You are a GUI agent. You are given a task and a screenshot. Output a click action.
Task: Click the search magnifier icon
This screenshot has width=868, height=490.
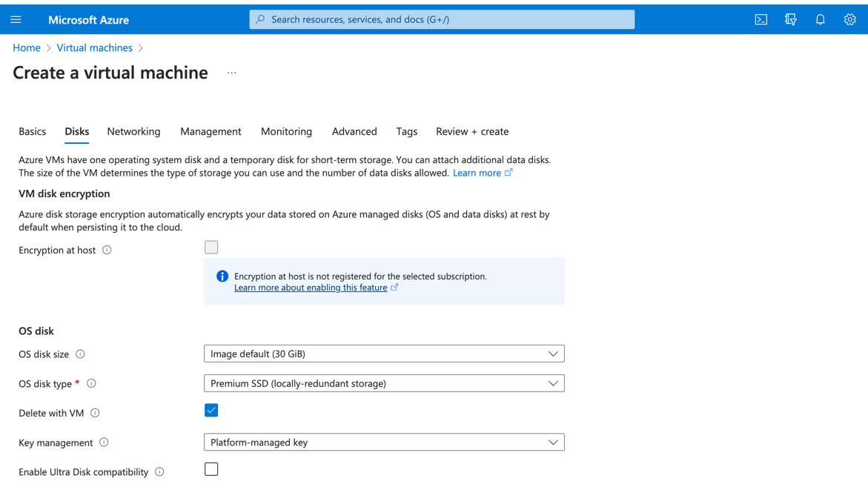[x=260, y=19]
